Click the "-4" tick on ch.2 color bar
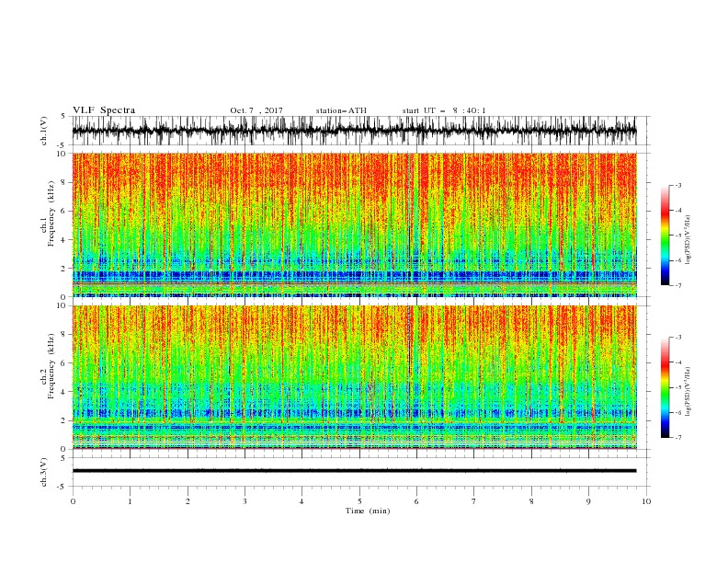728x563 pixels. [678, 362]
